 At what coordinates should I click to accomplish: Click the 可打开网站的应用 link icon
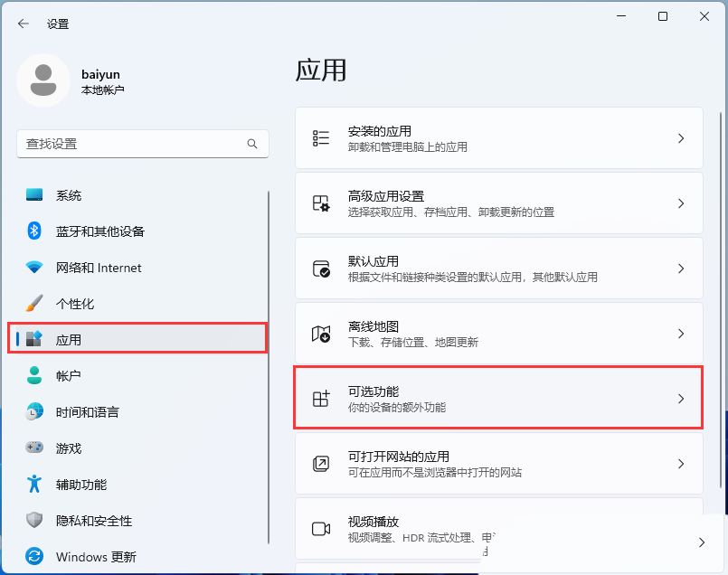tap(321, 463)
